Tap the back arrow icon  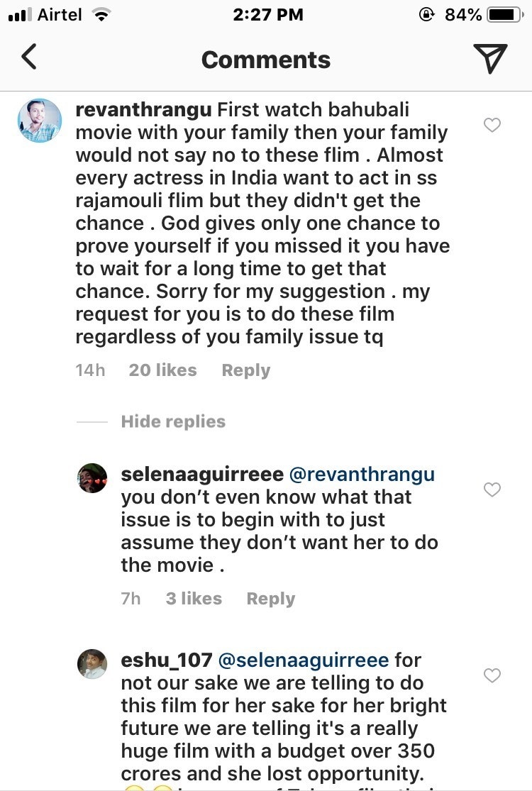click(29, 57)
